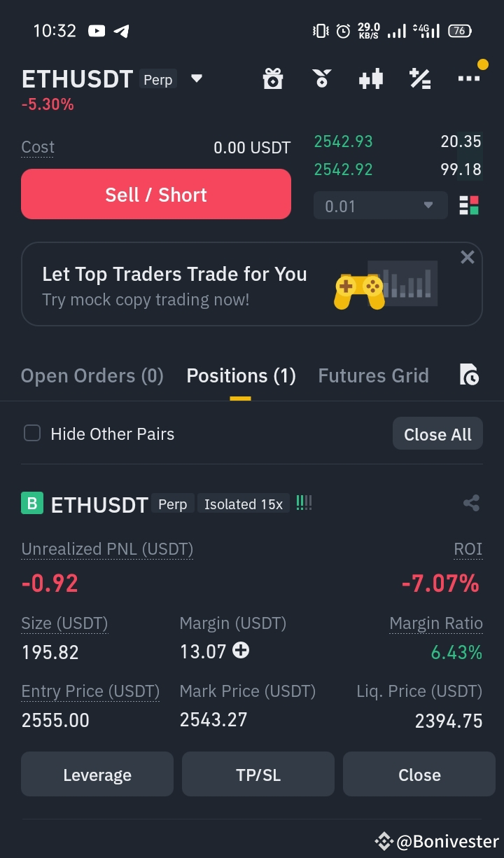This screenshot has width=504, height=858.
Task: Open the gift rewards icon
Action: click(x=272, y=78)
